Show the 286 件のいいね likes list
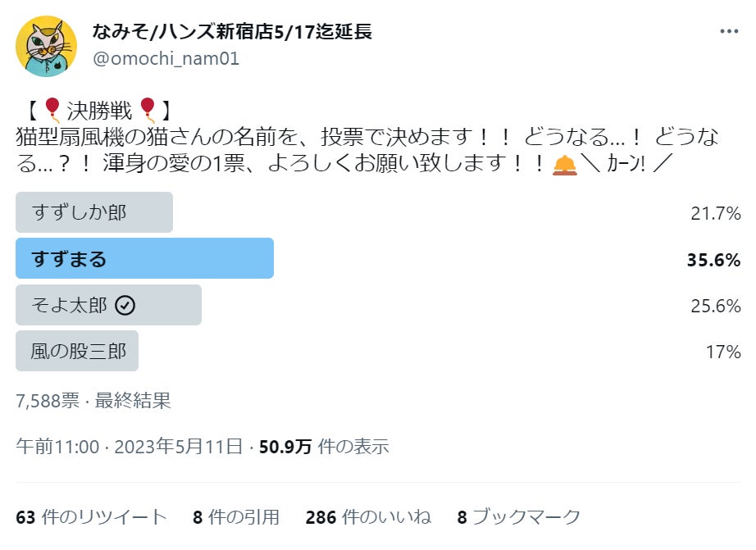Image resolution: width=756 pixels, height=550 pixels. [x=368, y=517]
